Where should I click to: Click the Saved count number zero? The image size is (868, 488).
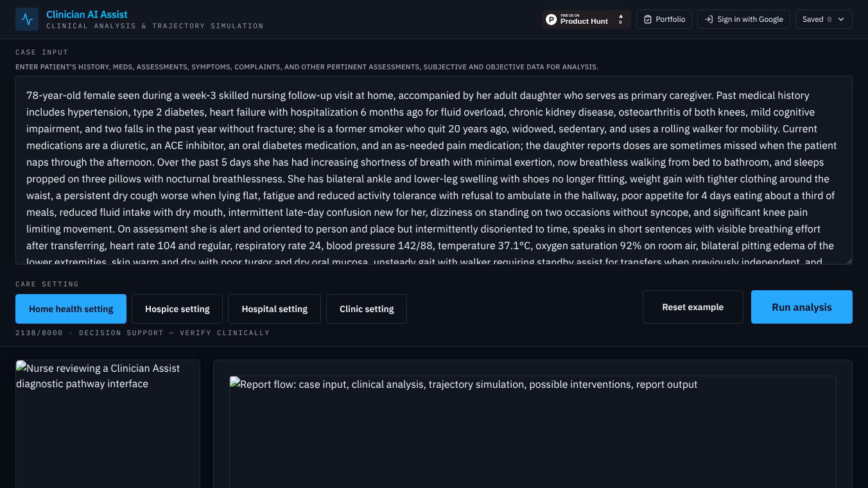829,19
